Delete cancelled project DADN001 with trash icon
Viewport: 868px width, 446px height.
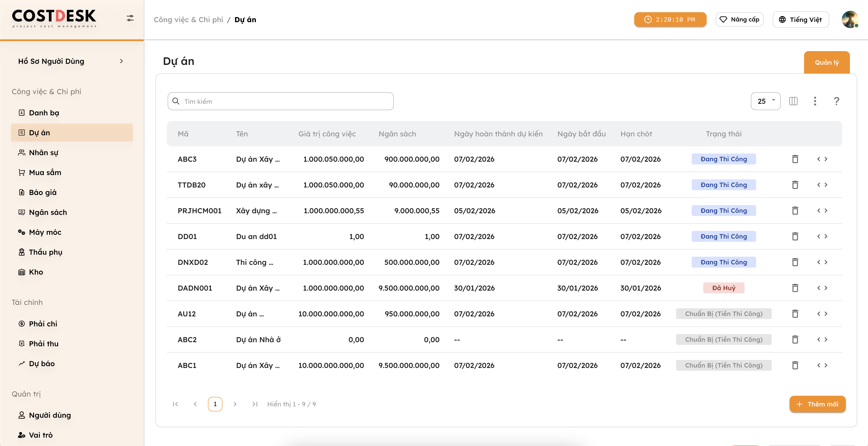795,287
